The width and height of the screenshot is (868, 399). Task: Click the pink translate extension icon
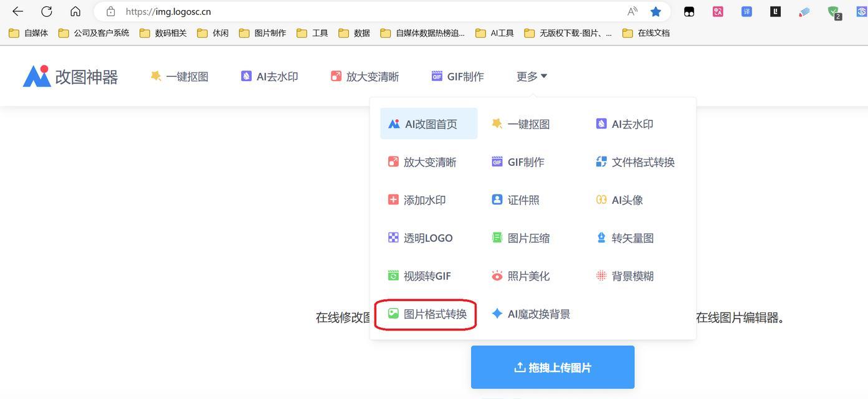coord(718,11)
